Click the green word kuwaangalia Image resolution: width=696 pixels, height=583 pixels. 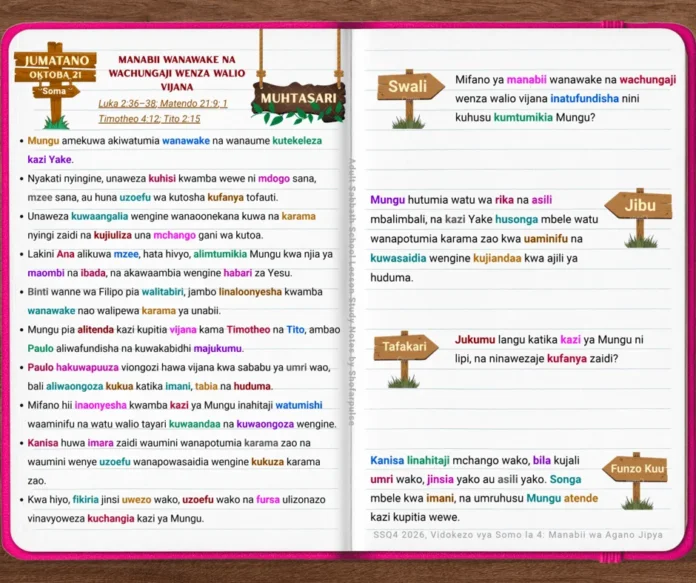(99, 216)
